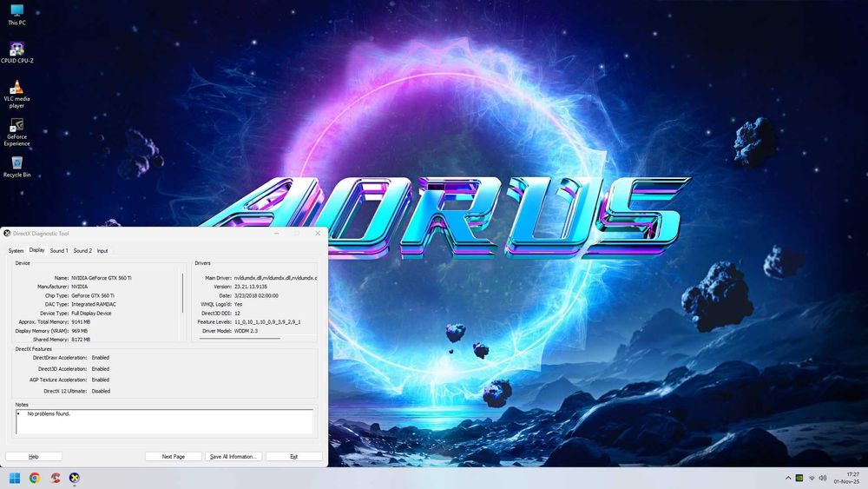Click total memory value '9141 MB'
This screenshot has height=489, width=868.
(81, 321)
